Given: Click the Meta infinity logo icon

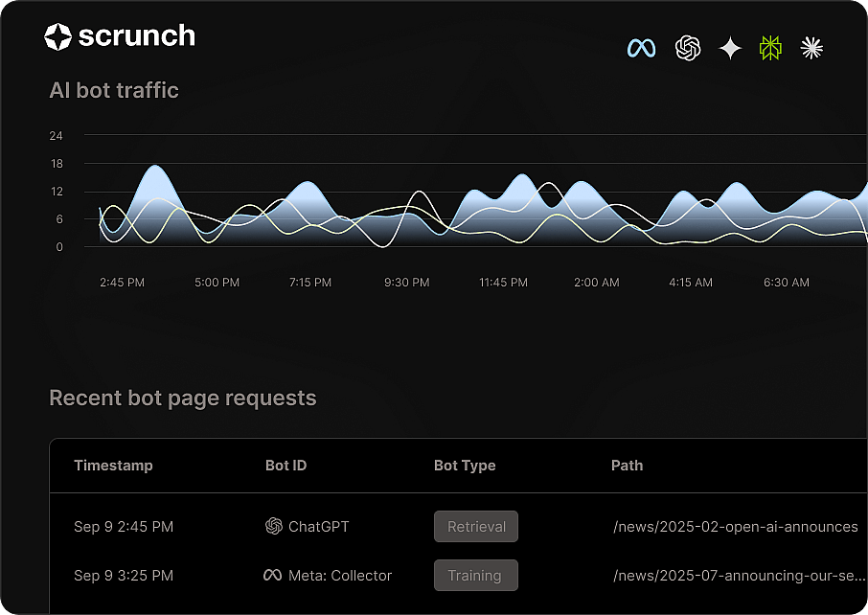Looking at the screenshot, I should pyautogui.click(x=641, y=48).
